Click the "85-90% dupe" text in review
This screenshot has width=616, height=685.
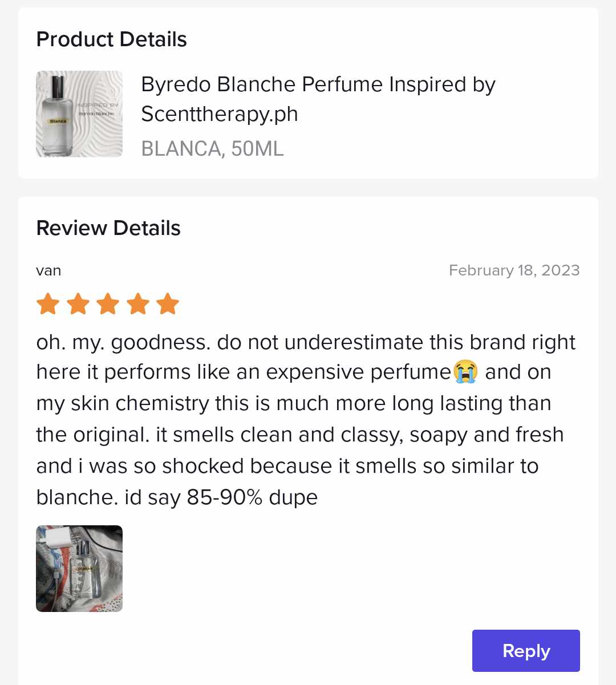(252, 497)
